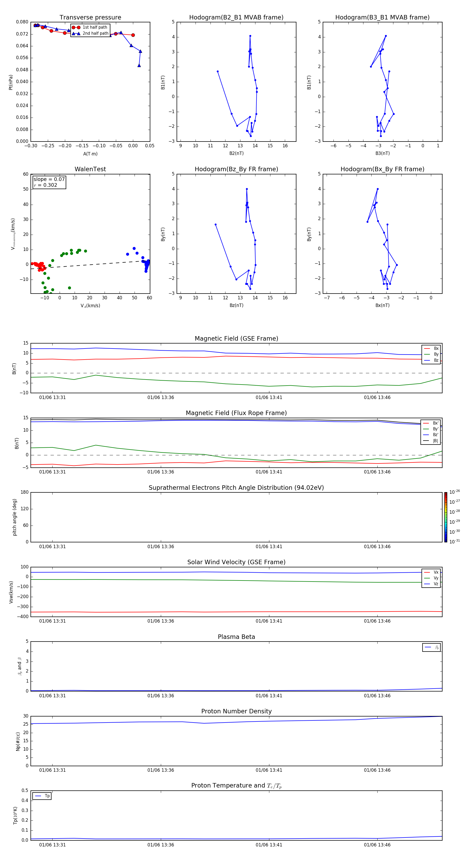Screen dimensions: 473x868
Task: Click the 'WalenTest' plot title
Action: coord(90,169)
